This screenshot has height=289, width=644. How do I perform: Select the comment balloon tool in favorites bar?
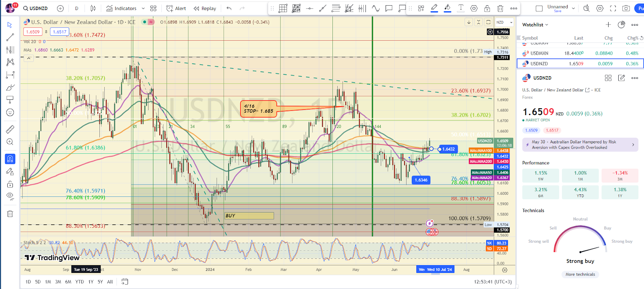pyautogui.click(x=388, y=8)
